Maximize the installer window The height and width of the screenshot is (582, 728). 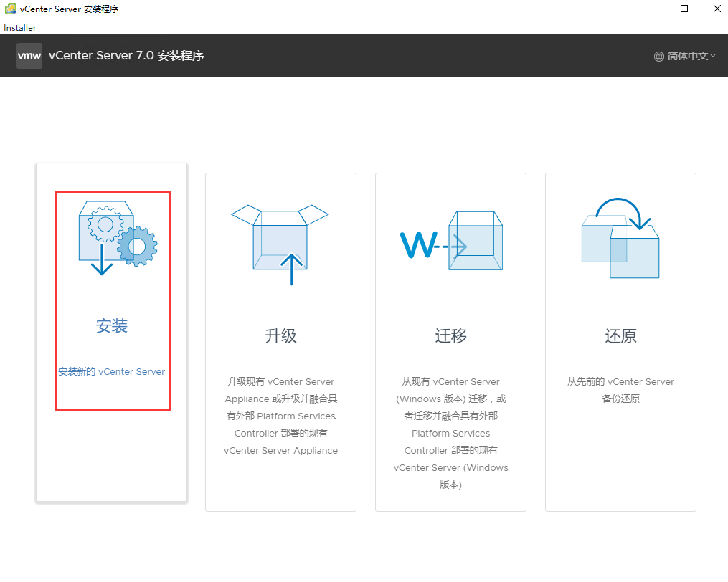point(684,9)
